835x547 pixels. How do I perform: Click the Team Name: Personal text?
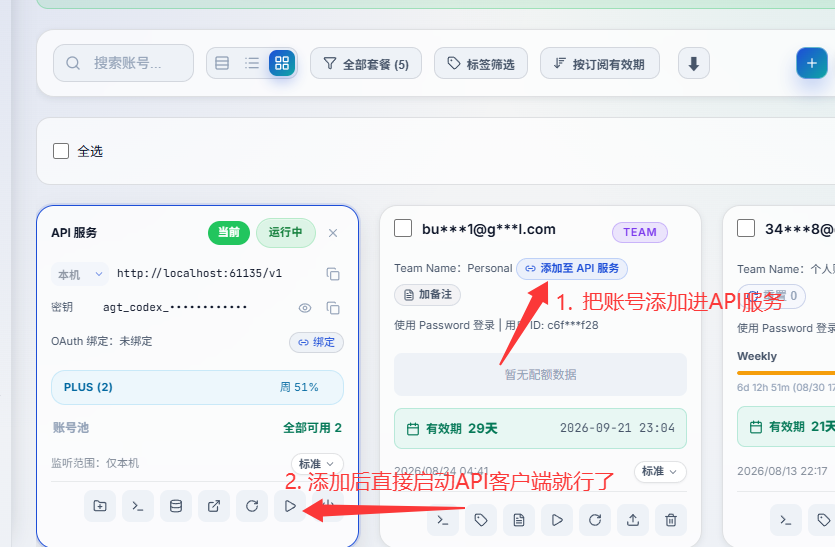(x=453, y=268)
